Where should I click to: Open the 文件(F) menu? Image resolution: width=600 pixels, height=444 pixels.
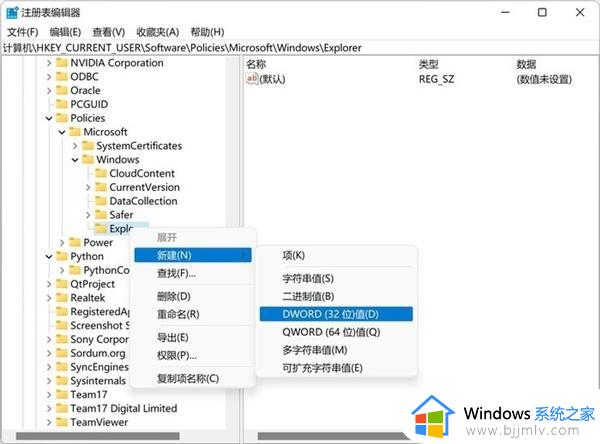pos(23,32)
